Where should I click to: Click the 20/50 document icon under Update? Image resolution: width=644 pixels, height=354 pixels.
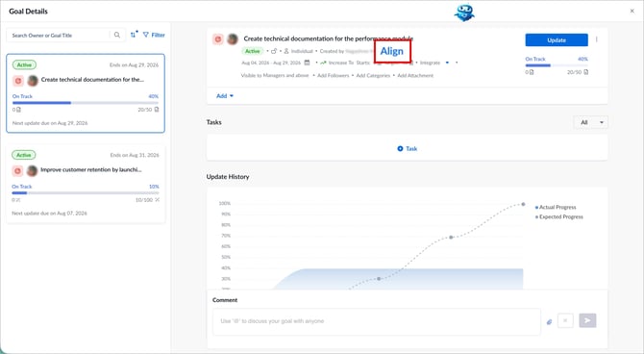pos(585,72)
